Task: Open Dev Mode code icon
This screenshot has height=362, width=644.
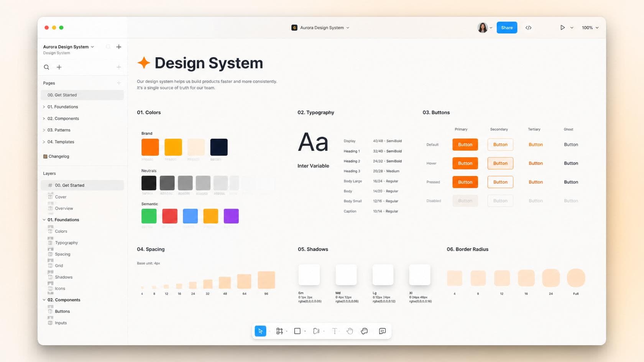Action: [x=528, y=28]
